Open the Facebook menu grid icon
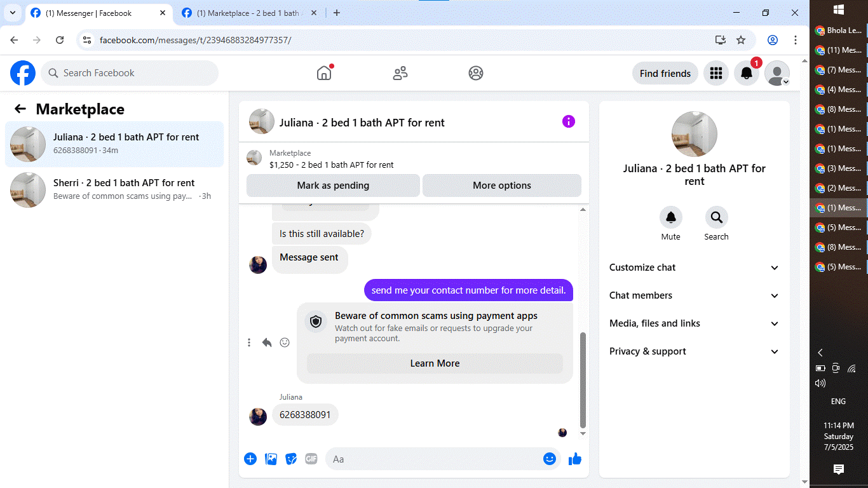 coord(716,73)
